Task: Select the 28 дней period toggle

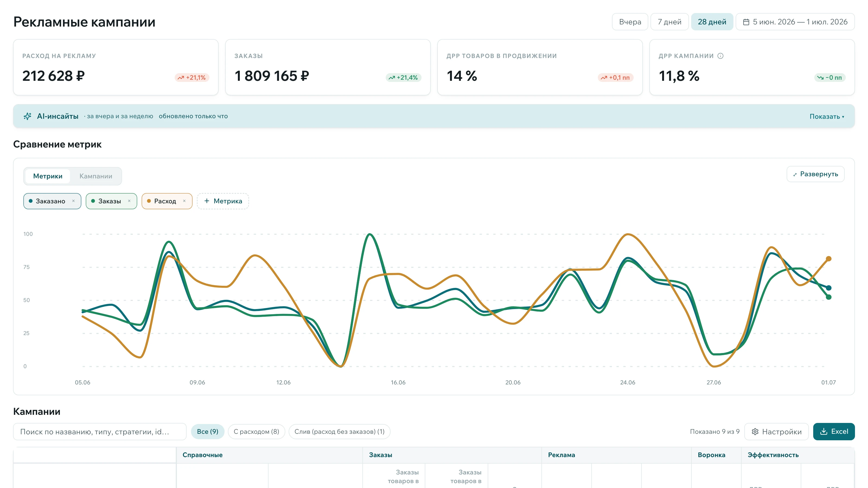Action: 712,22
